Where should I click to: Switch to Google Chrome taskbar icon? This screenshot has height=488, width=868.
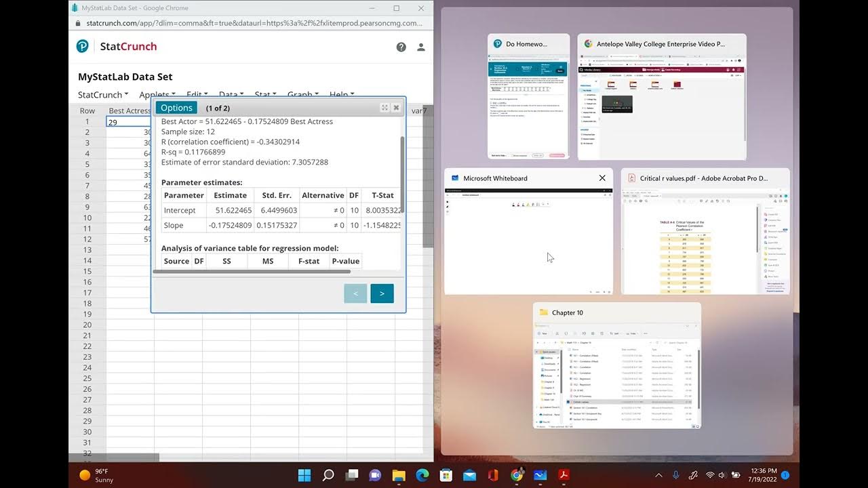pyautogui.click(x=517, y=475)
